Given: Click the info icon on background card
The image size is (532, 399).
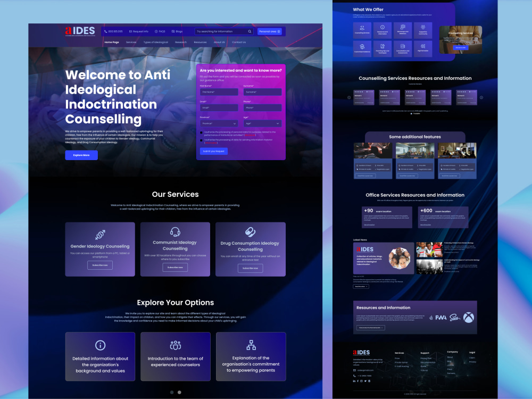Looking at the screenshot, I should click(100, 345).
